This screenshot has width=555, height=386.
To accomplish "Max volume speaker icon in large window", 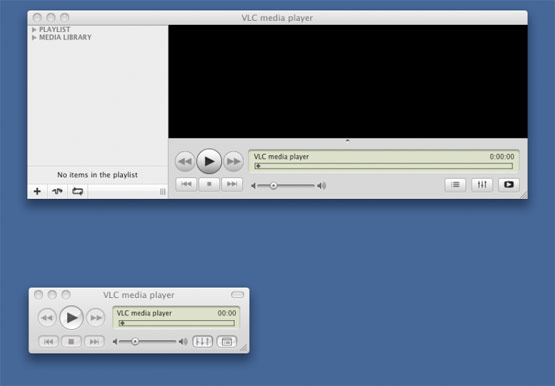I will point(321,186).
